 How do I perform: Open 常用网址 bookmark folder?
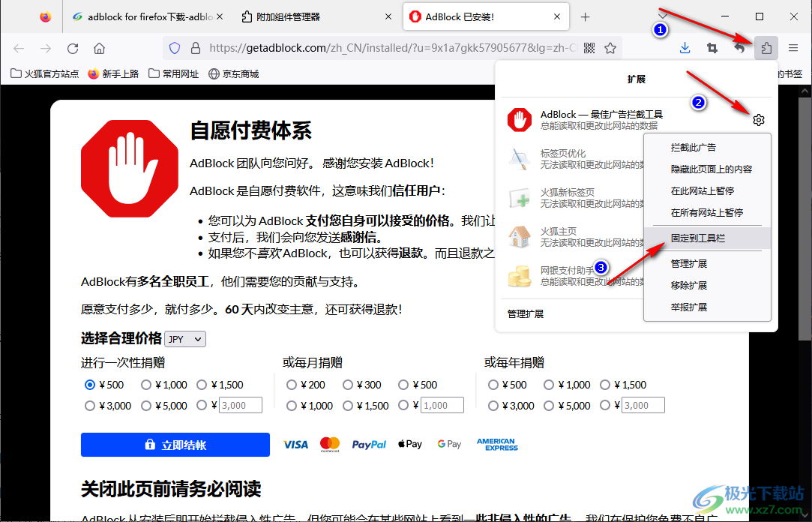173,74
